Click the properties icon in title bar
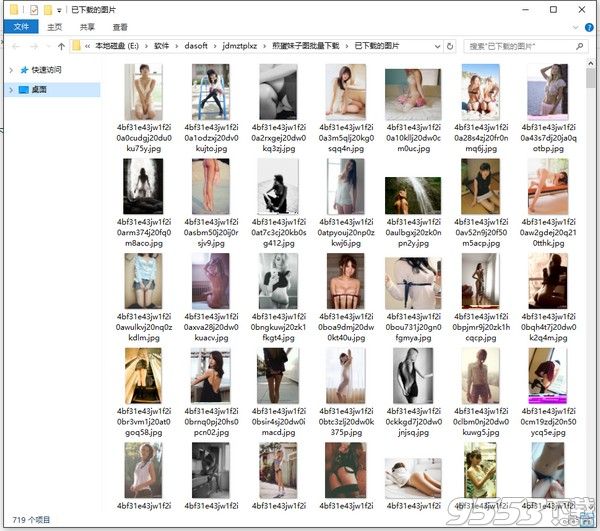The height and width of the screenshot is (531, 600). pos(33,9)
